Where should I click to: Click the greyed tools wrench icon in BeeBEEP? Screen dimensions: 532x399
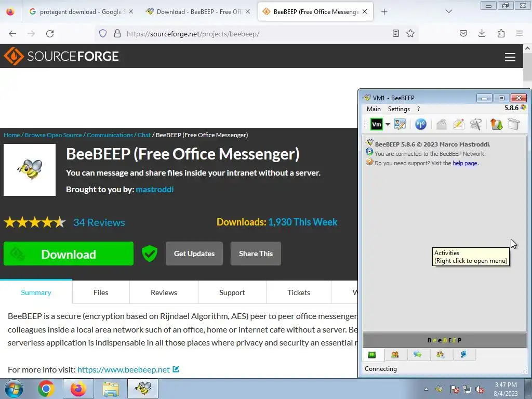tap(476, 124)
